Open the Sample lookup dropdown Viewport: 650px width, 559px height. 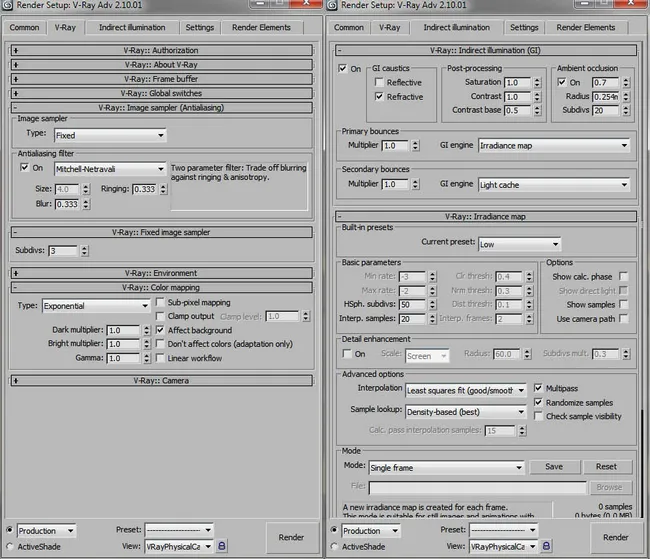[466, 412]
